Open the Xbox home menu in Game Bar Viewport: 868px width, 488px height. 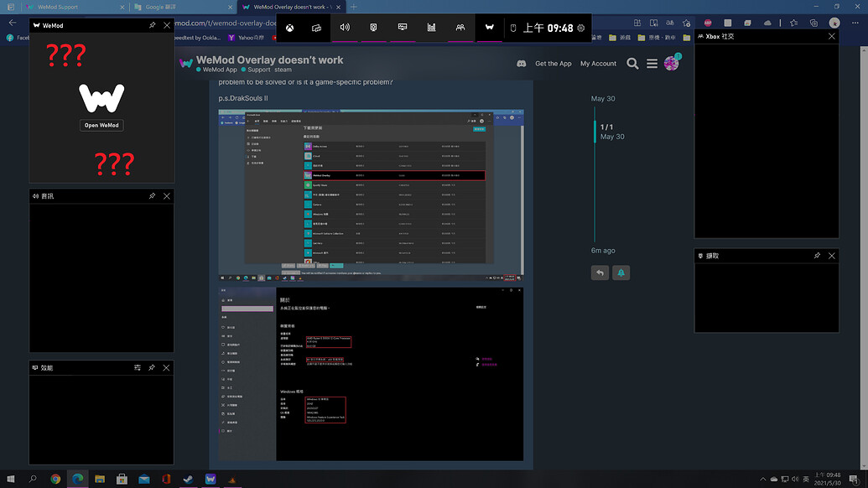click(289, 28)
